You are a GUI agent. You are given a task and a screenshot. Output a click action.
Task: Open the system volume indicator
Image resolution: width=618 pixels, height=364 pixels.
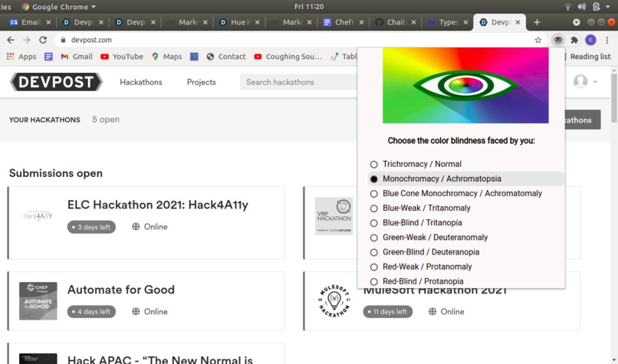(582, 7)
